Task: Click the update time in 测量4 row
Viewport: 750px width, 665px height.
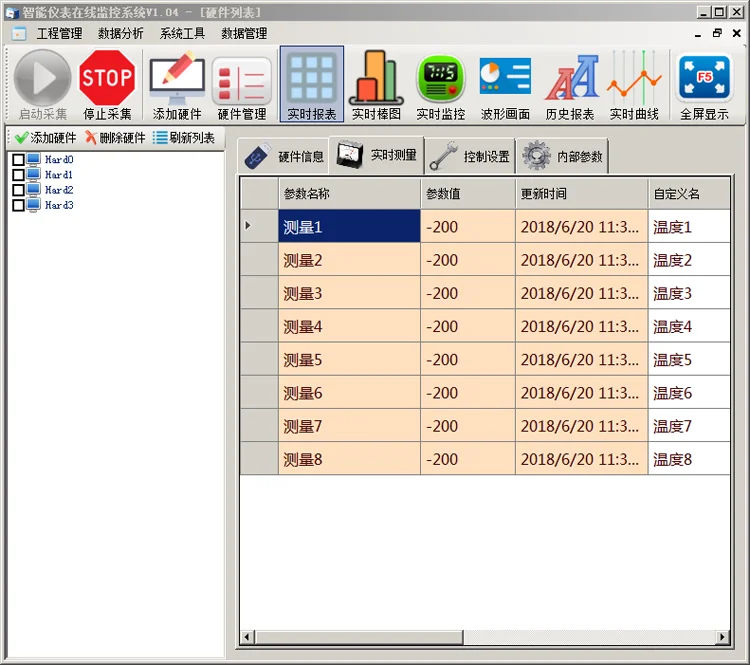Action: [x=582, y=326]
